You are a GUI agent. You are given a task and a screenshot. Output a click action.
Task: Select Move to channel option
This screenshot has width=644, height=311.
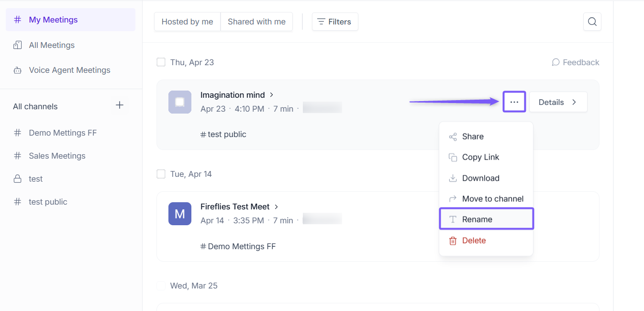coord(486,199)
